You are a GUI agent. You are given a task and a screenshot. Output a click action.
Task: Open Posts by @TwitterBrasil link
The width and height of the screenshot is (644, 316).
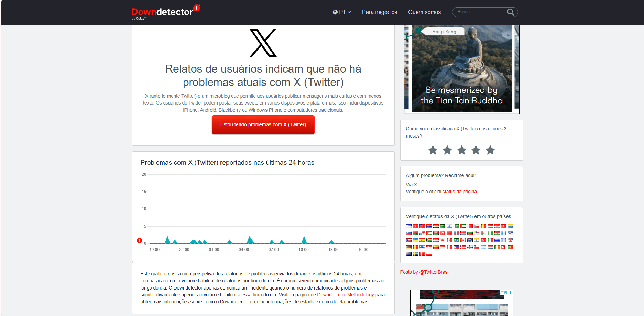(x=425, y=272)
